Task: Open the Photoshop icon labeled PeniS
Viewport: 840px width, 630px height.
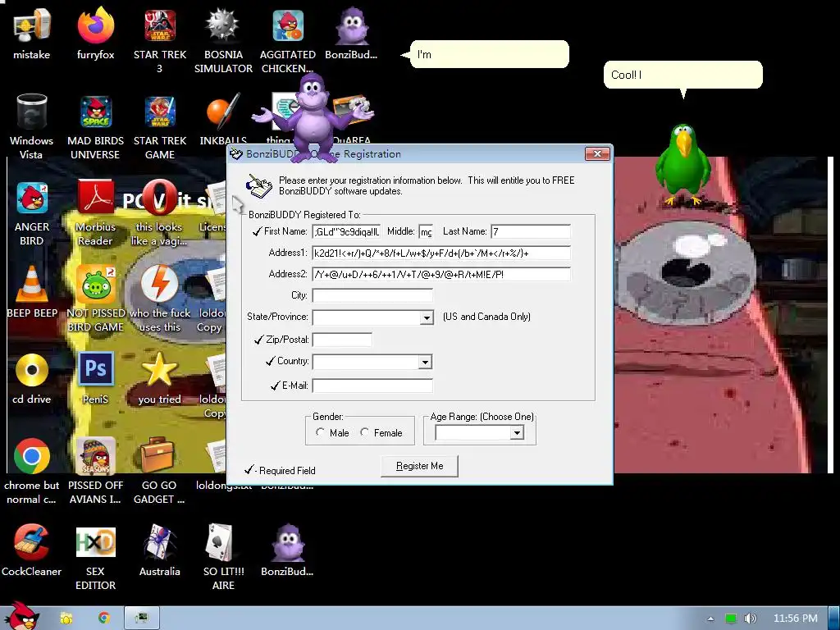Action: coord(95,370)
